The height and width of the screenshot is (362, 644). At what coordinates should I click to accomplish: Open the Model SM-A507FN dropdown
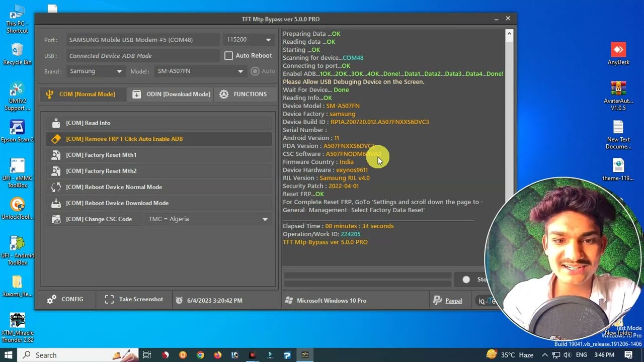[x=200, y=71]
